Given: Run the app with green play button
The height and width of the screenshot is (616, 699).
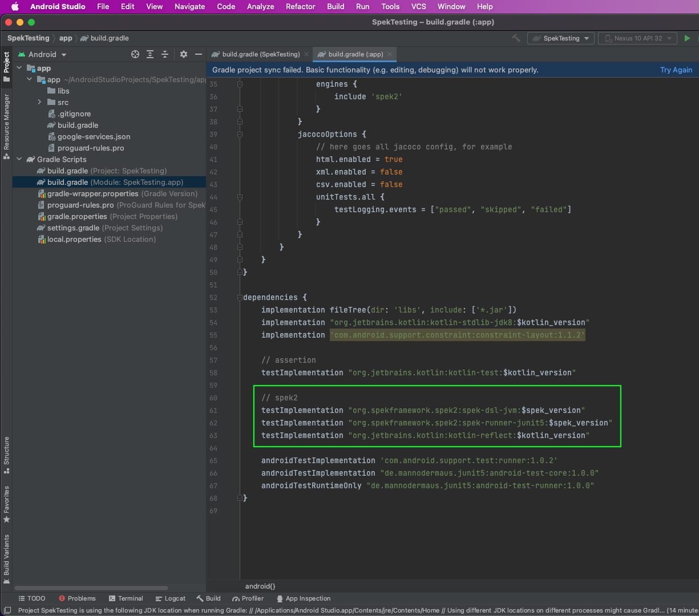Looking at the screenshot, I should point(687,38).
